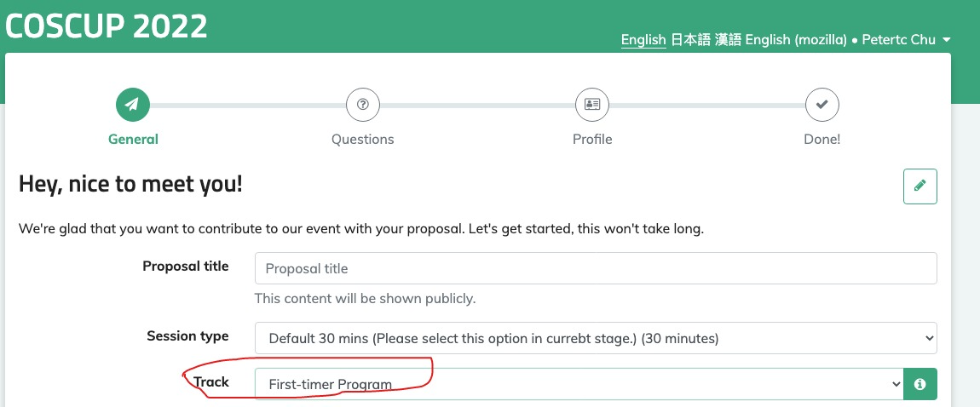
Task: Click the Track info icon button
Action: pos(920,384)
